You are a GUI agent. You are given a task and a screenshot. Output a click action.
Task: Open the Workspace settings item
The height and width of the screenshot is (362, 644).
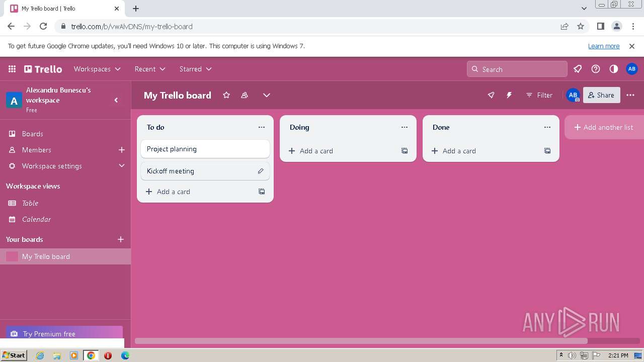(x=52, y=166)
